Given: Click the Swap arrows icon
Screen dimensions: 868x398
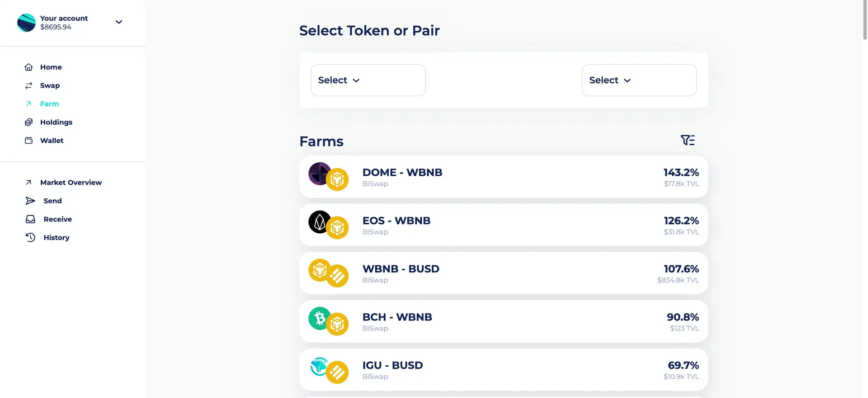Looking at the screenshot, I should pyautogui.click(x=28, y=86).
